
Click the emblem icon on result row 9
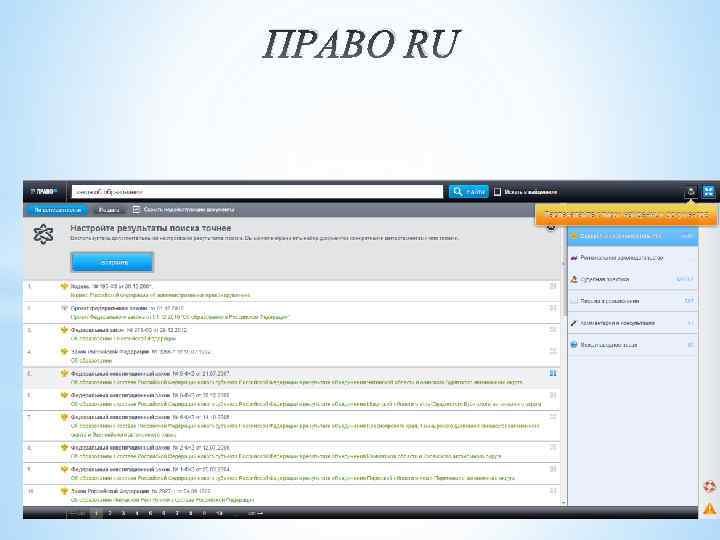pyautogui.click(x=64, y=469)
